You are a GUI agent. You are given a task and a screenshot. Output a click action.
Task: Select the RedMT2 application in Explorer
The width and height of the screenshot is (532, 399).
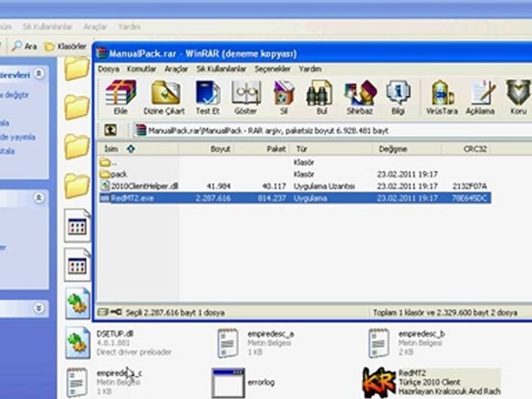click(x=432, y=382)
